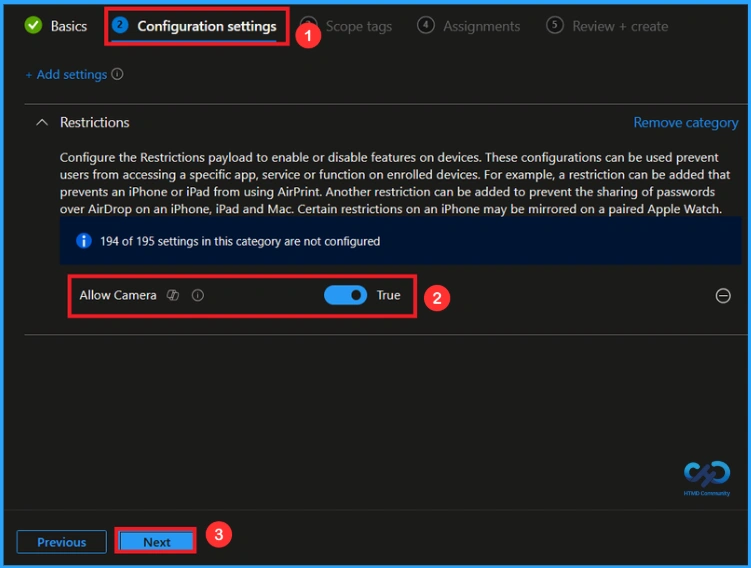Open the Assignments step tab
Image resolution: width=751 pixels, height=568 pixels.
[x=468, y=26]
